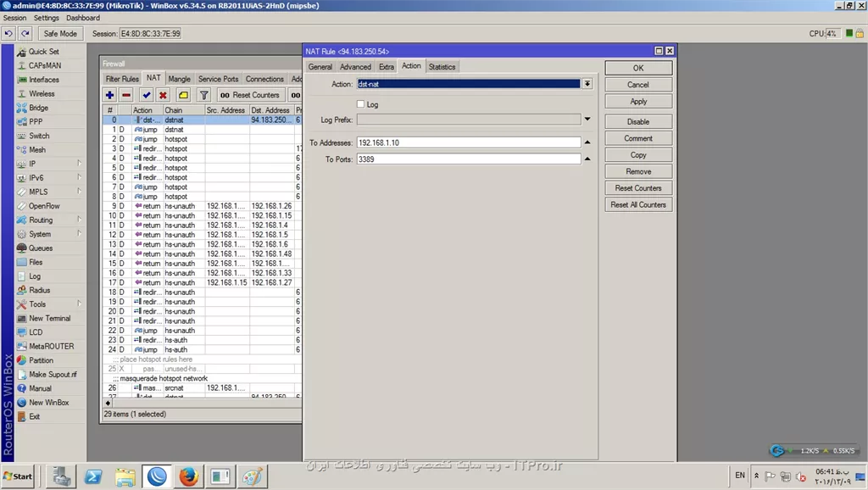Open Bridge menu entry
The width and height of the screenshot is (868, 490).
(38, 108)
